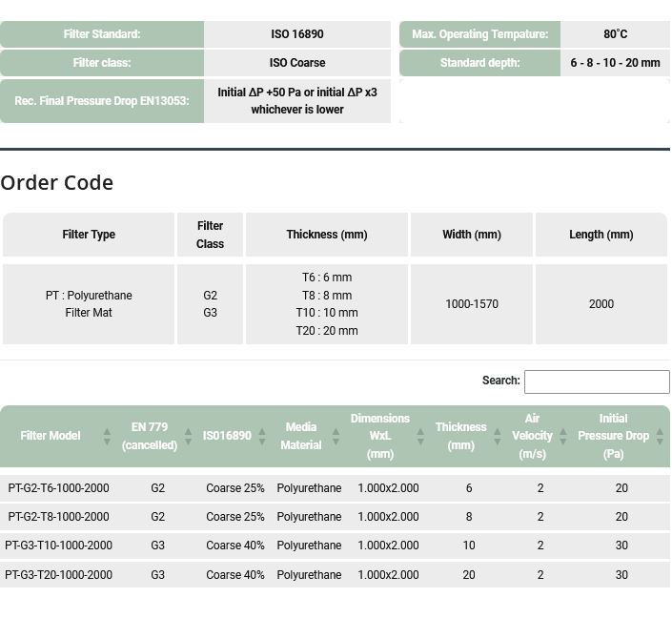Choose the PT-G3-T20-1000-2000 model entry
The image size is (672, 618).
[58, 575]
